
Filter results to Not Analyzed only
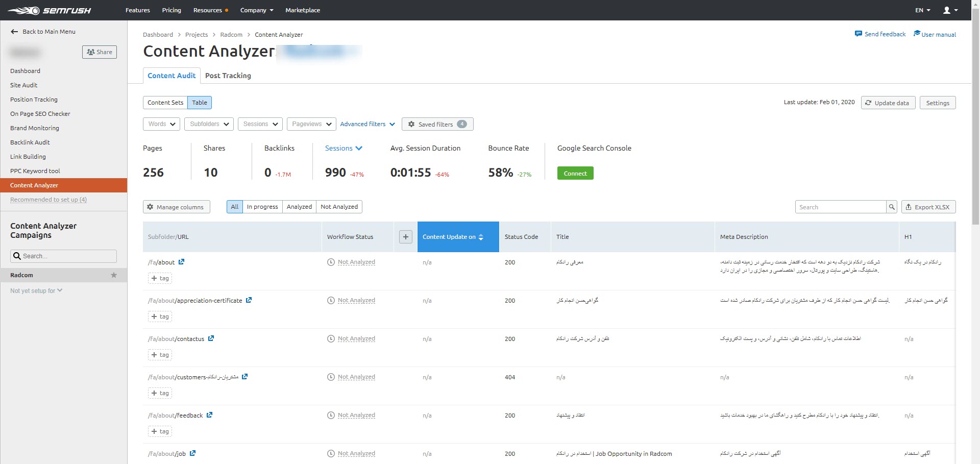point(339,207)
